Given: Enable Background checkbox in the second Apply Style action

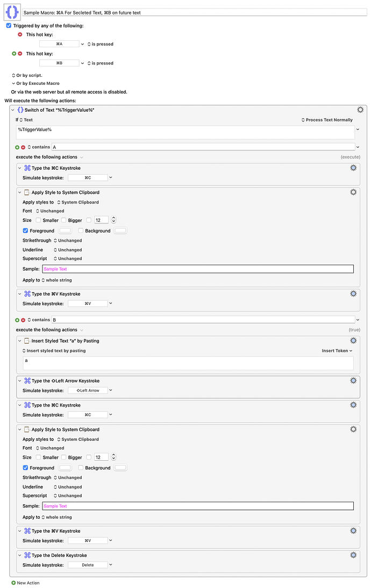Looking at the screenshot, I should tap(81, 468).
